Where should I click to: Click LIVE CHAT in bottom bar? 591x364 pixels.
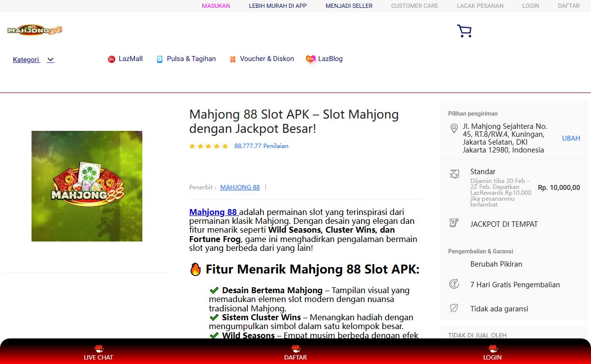[x=98, y=358]
